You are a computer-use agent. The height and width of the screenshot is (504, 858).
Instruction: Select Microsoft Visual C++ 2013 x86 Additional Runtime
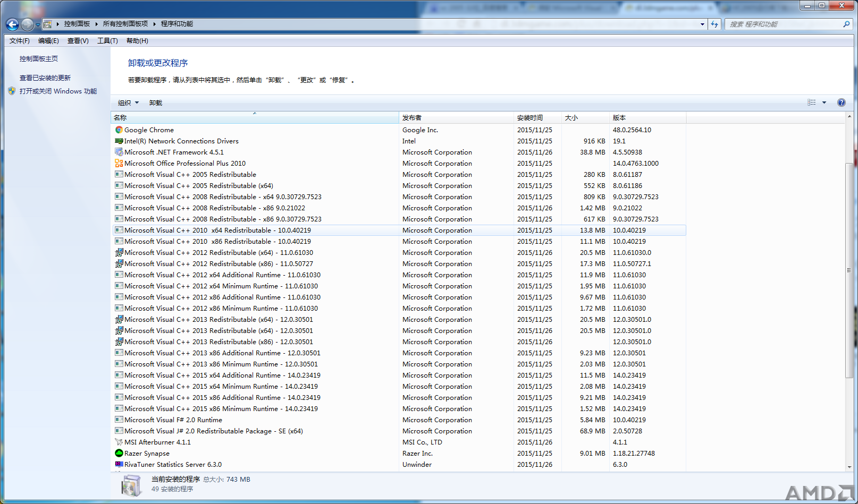(399, 353)
